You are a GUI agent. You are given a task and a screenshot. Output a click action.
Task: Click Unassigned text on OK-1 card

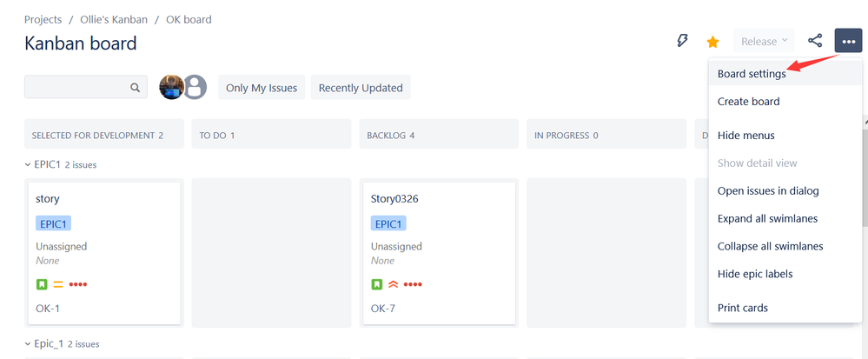[x=62, y=247]
